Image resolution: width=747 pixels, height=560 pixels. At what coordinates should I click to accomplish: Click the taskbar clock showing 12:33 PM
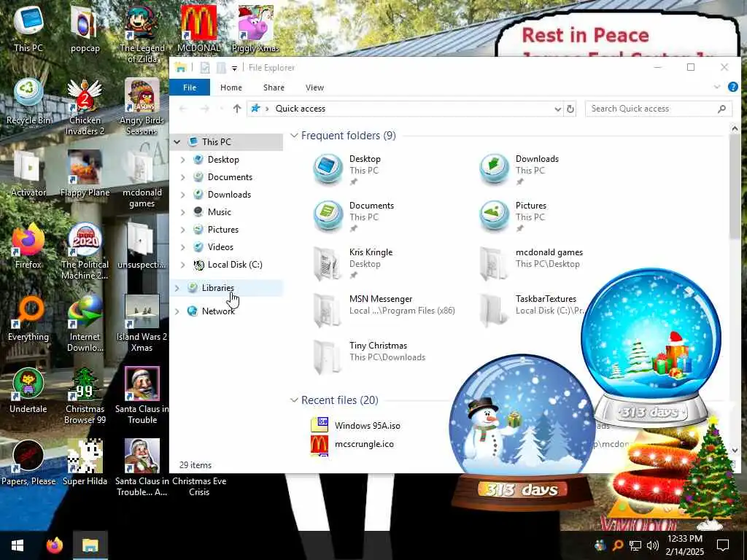point(684,545)
